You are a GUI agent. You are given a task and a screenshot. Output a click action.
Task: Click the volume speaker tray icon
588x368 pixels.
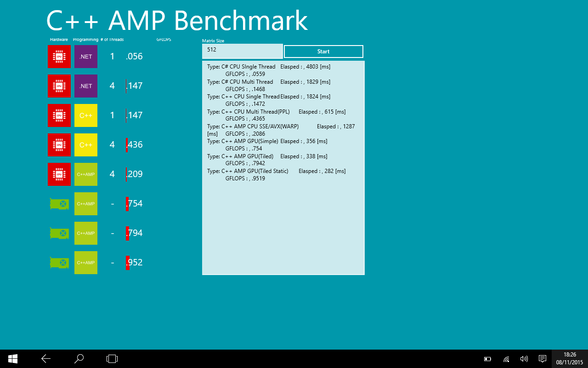point(524,359)
